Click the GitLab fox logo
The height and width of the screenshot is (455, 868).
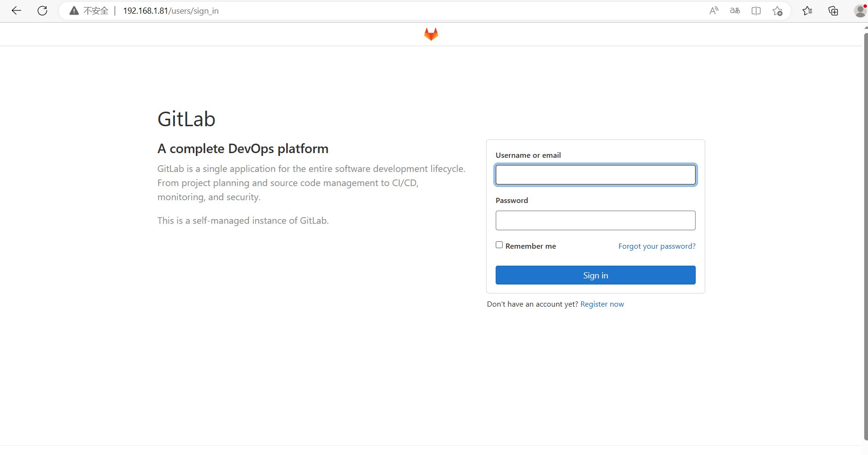431,34
